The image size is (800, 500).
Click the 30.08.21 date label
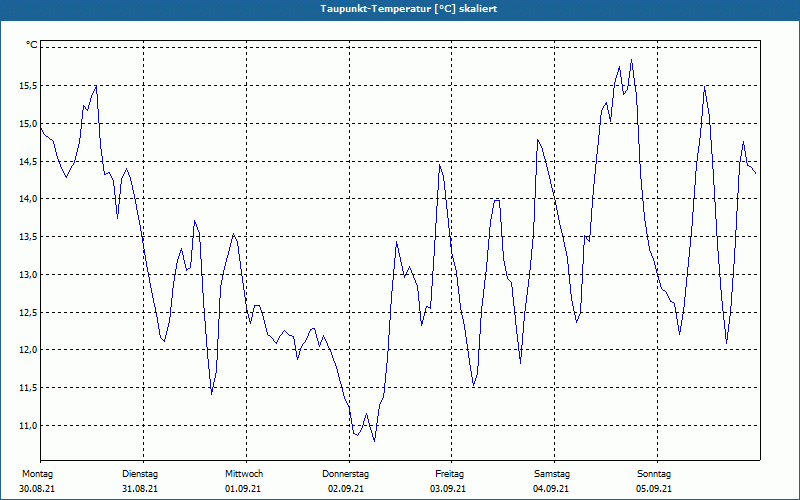pyautogui.click(x=37, y=489)
